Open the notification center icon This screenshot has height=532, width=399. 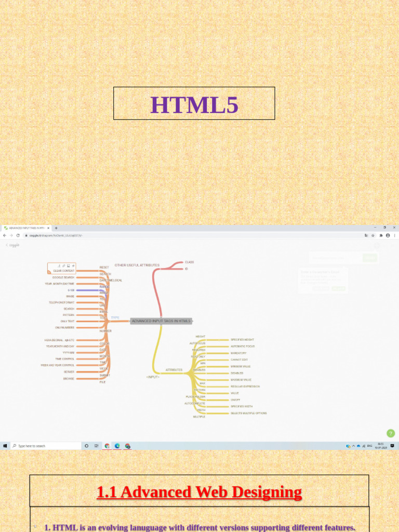click(x=392, y=446)
